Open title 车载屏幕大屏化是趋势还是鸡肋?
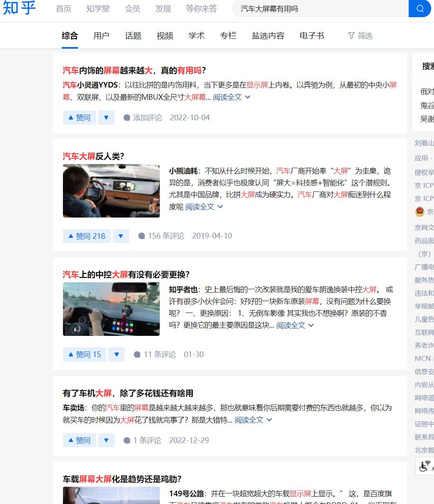The width and height of the screenshot is (434, 504). (x=122, y=479)
